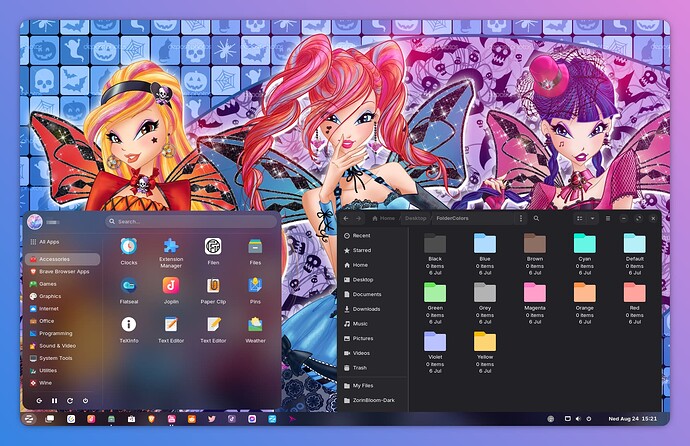
Task: Click the restart icon in app menu
Action: [x=70, y=401]
